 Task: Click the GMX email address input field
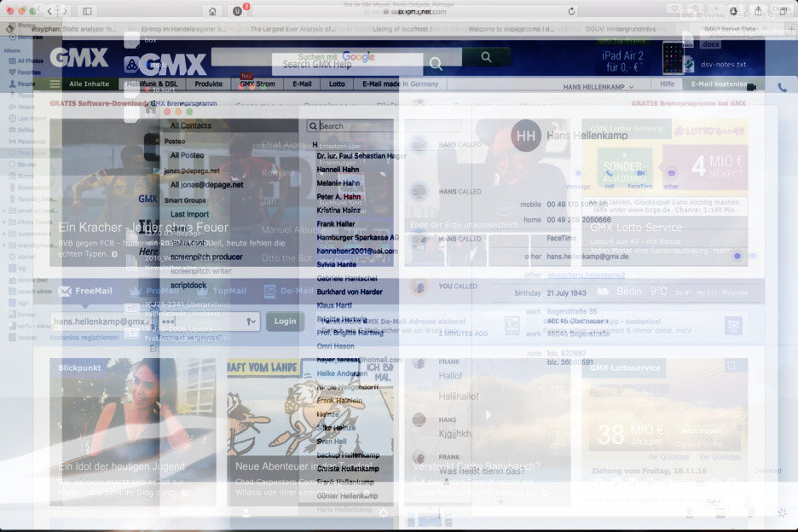coord(101,321)
